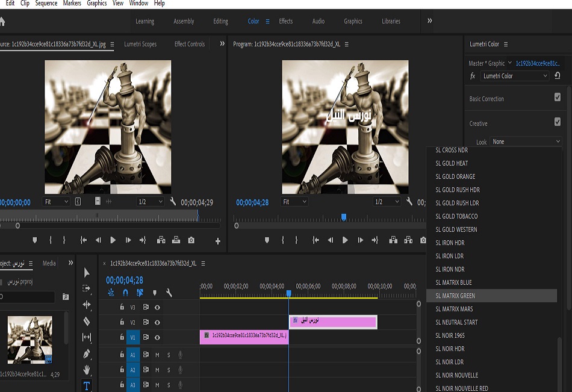Reset the Lumetri Color effect

coord(558,76)
